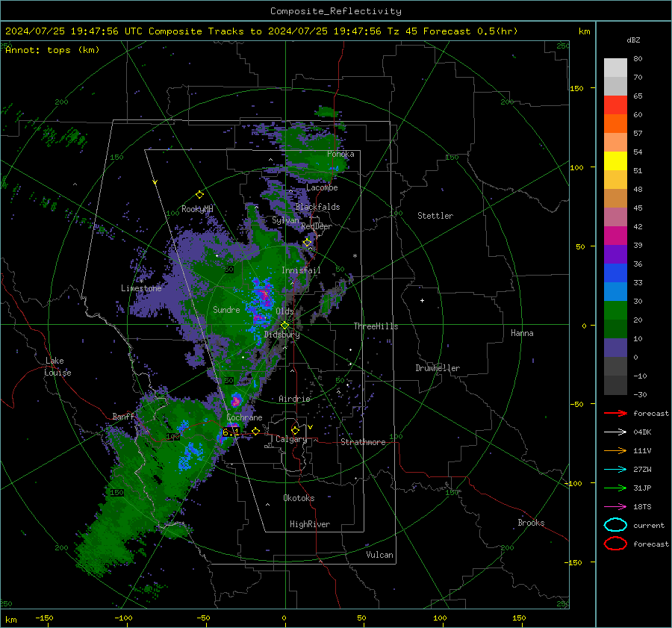Click the Lacombe city label

pyautogui.click(x=322, y=187)
